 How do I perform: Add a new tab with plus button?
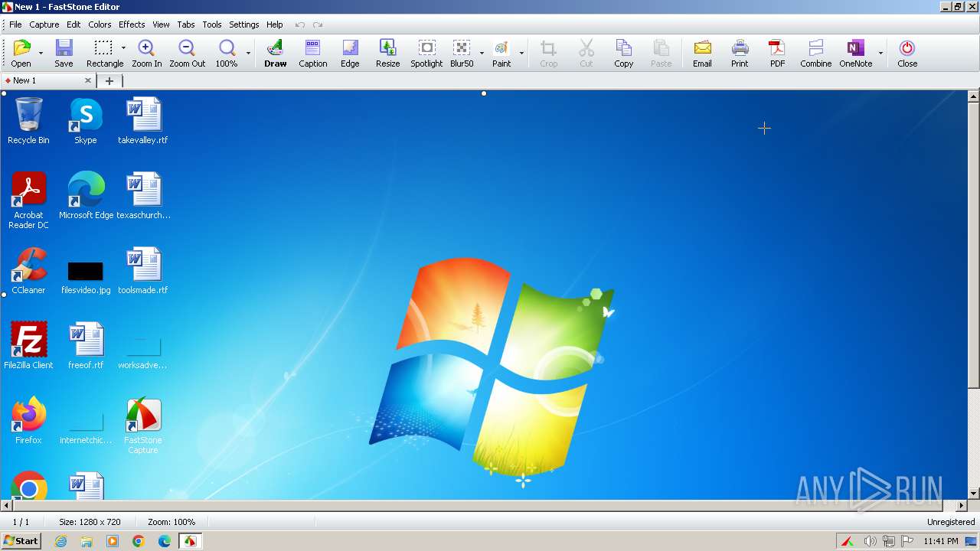pyautogui.click(x=109, y=80)
